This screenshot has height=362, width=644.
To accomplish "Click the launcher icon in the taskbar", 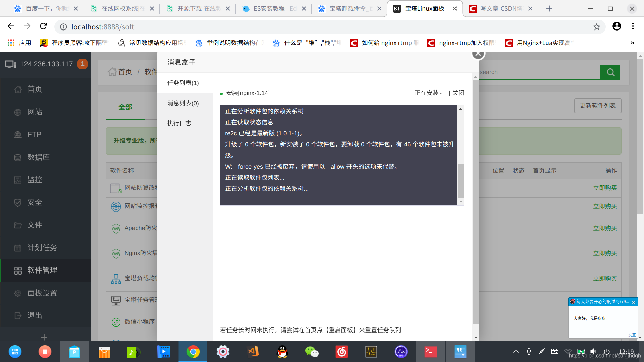I will pyautogui.click(x=15, y=352).
